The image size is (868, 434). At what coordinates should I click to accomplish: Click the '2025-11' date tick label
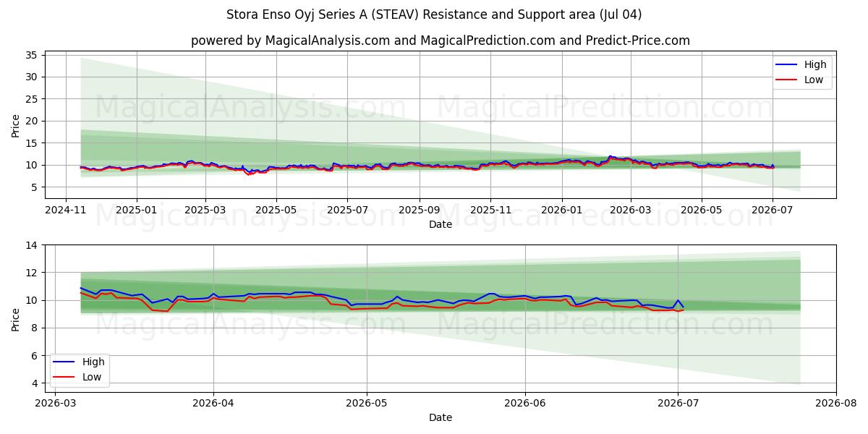490,210
